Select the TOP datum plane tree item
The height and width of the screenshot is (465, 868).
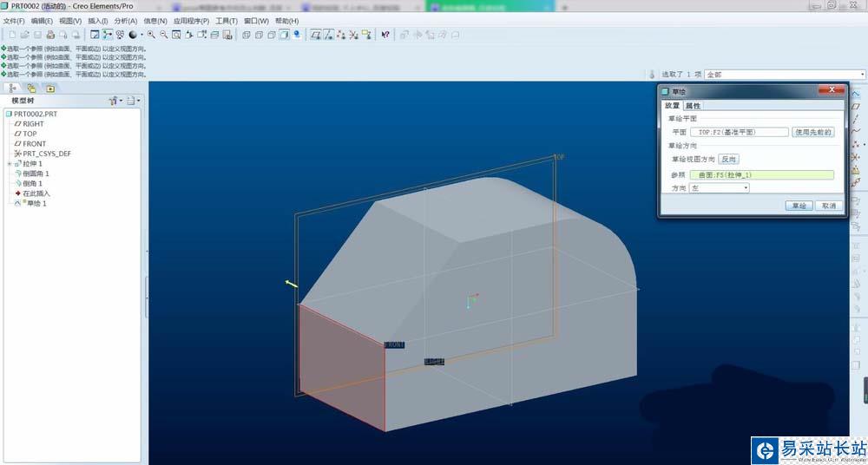[25, 134]
